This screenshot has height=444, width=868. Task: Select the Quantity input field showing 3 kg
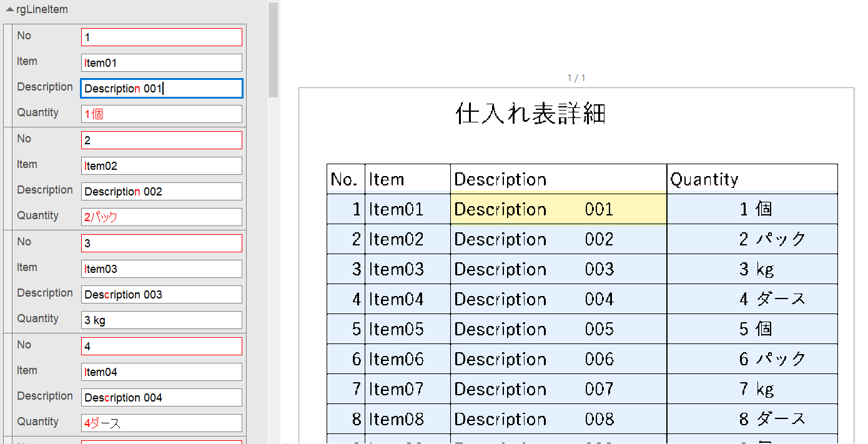(x=162, y=320)
